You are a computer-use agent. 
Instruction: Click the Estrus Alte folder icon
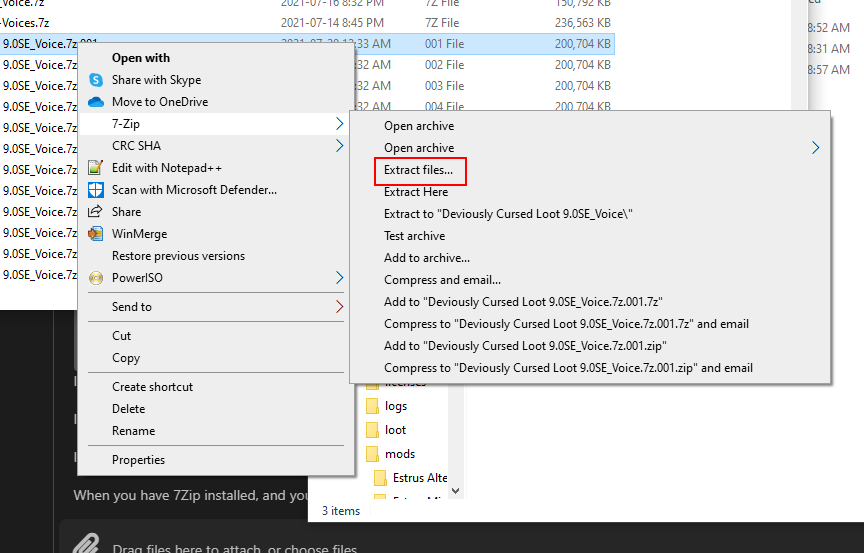tap(380, 478)
